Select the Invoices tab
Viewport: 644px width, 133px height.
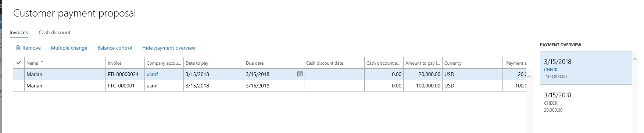point(19,32)
